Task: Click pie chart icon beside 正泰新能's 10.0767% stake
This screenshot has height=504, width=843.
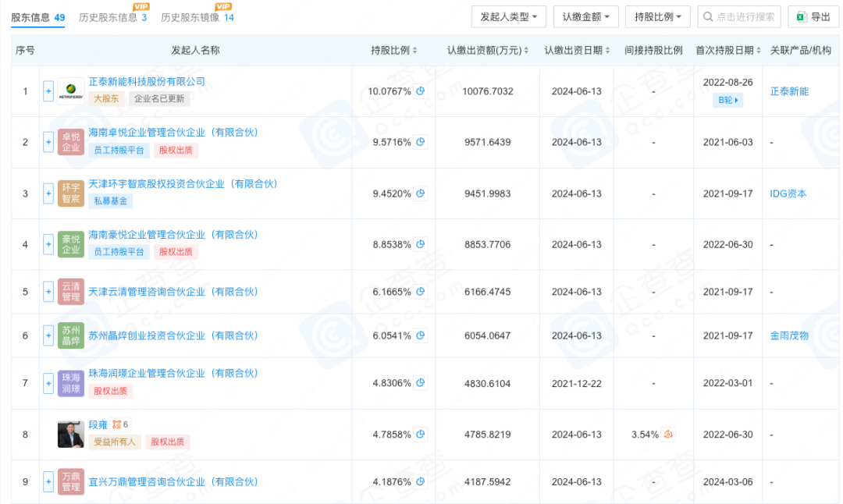Action: pyautogui.click(x=420, y=91)
